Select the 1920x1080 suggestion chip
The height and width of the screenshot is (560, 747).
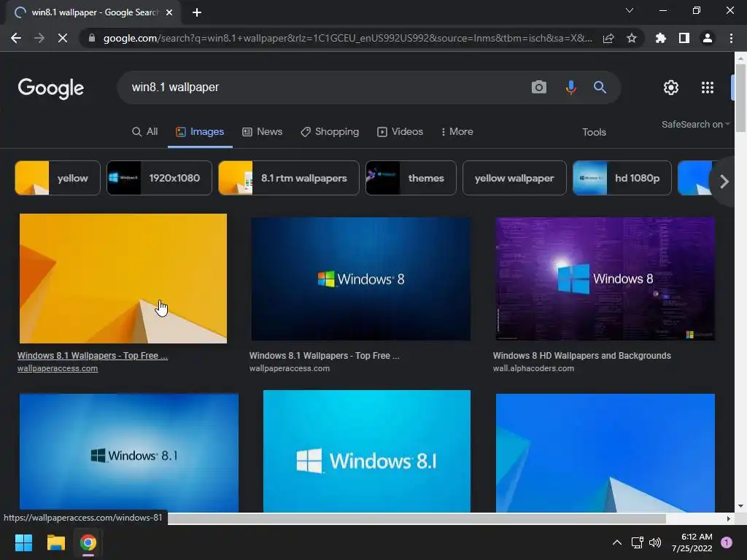[x=159, y=178]
